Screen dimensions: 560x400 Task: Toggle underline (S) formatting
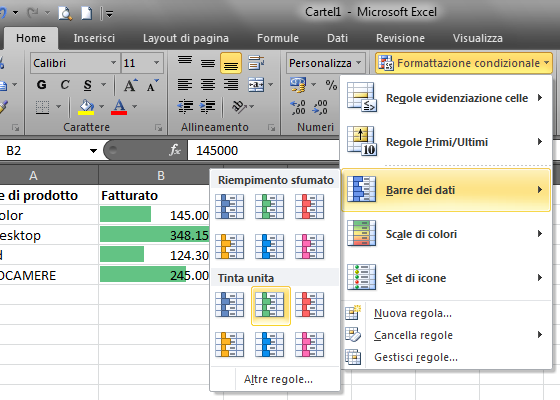coord(88,85)
